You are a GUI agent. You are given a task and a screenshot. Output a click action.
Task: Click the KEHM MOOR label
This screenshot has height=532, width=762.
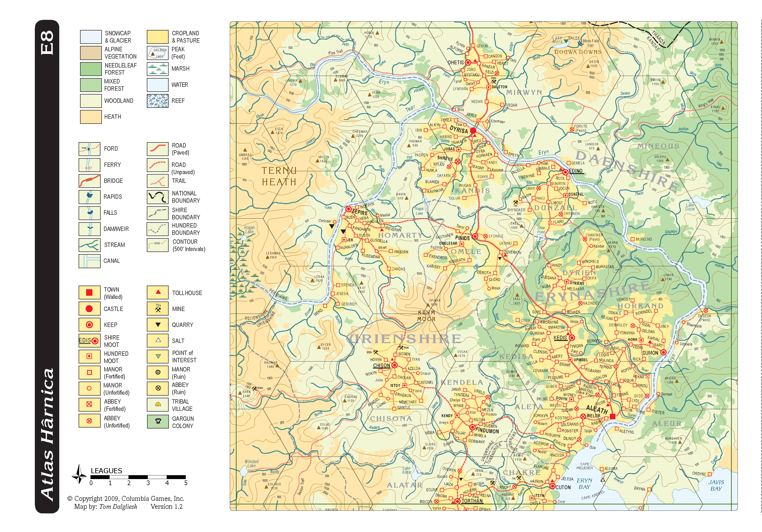click(426, 315)
